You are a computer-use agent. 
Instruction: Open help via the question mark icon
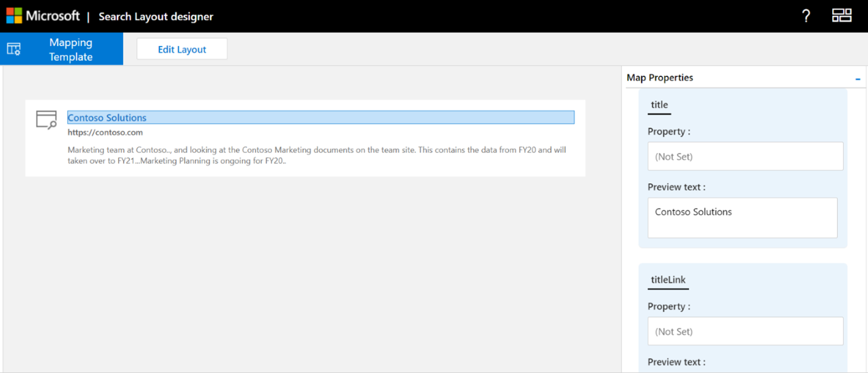pyautogui.click(x=805, y=16)
